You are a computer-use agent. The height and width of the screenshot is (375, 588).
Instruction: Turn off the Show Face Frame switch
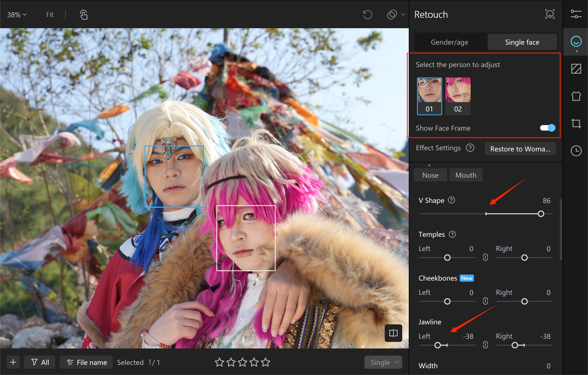(547, 128)
